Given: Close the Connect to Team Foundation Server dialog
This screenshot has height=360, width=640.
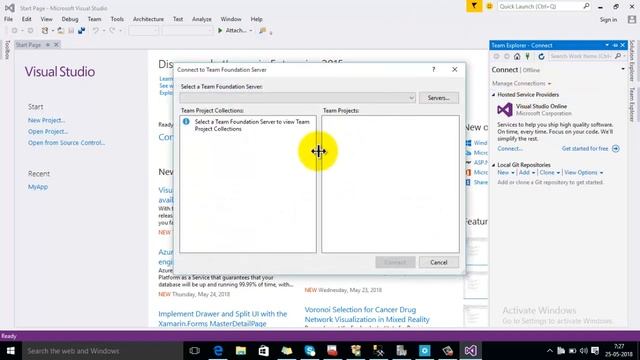Looking at the screenshot, I should pyautogui.click(x=455, y=69).
